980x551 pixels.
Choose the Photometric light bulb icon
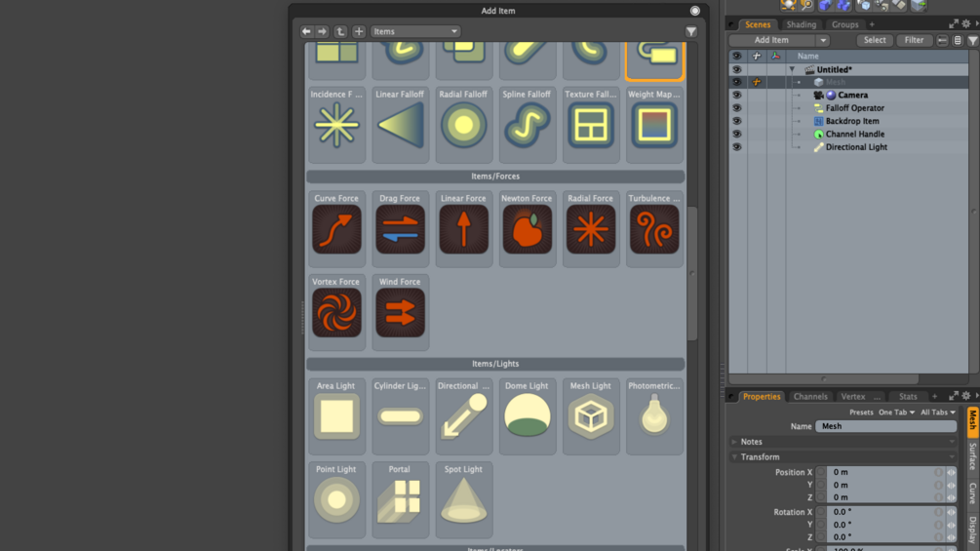[x=654, y=416]
